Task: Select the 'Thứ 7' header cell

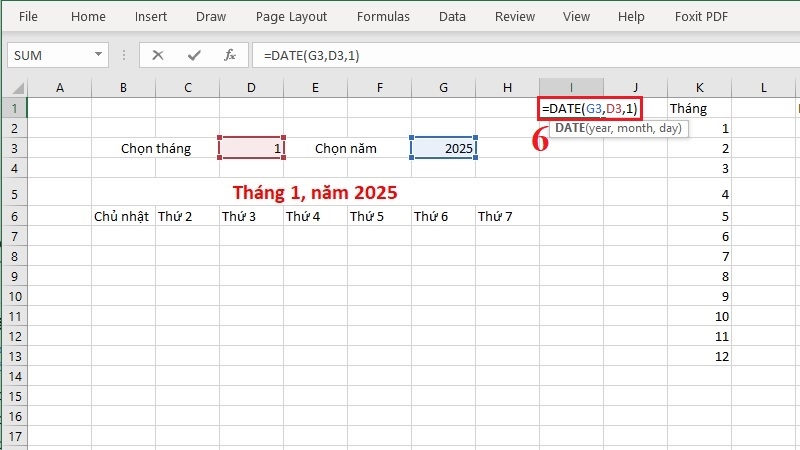Action: click(507, 216)
